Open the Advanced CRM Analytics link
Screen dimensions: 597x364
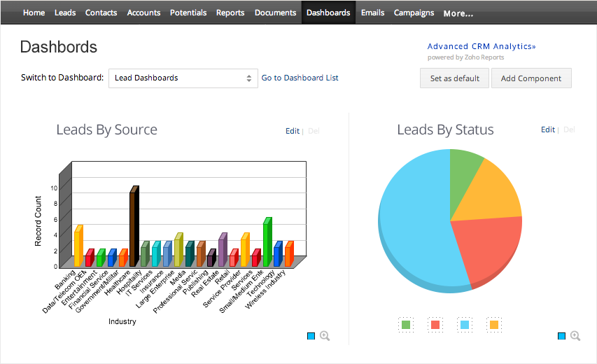tap(482, 46)
